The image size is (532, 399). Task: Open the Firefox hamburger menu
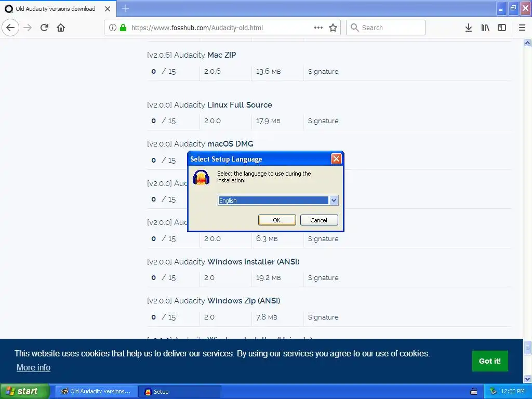(522, 28)
